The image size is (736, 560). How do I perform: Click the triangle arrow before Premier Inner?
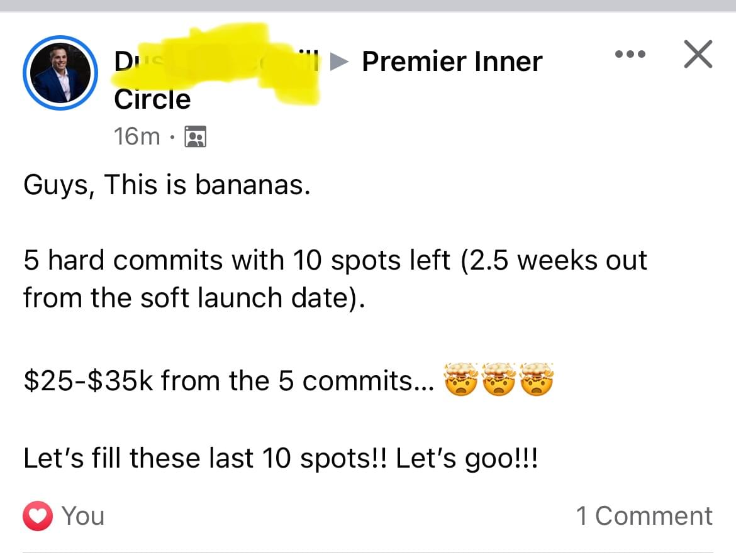click(339, 61)
